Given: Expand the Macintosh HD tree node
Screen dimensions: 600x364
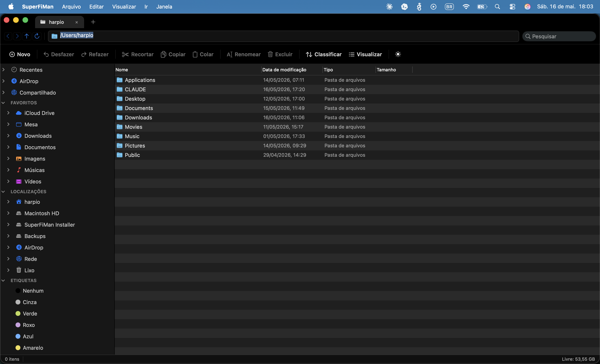Looking at the screenshot, I should point(8,213).
